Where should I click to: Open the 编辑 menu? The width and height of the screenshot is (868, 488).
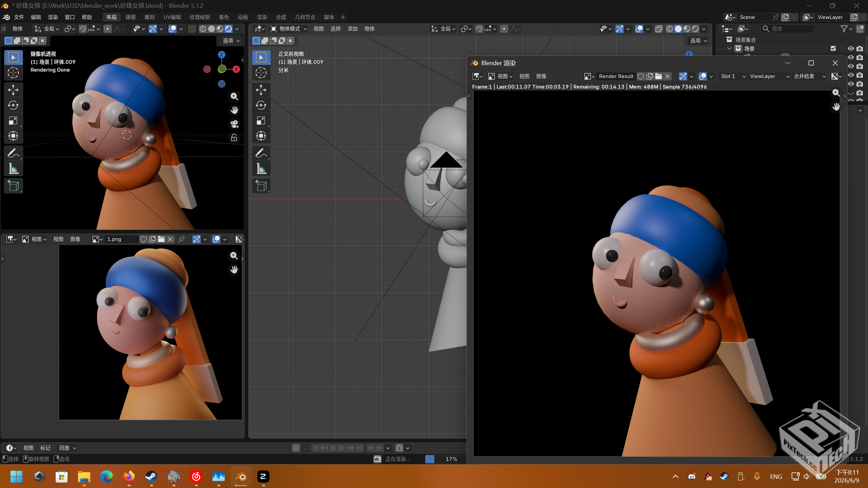point(36,17)
